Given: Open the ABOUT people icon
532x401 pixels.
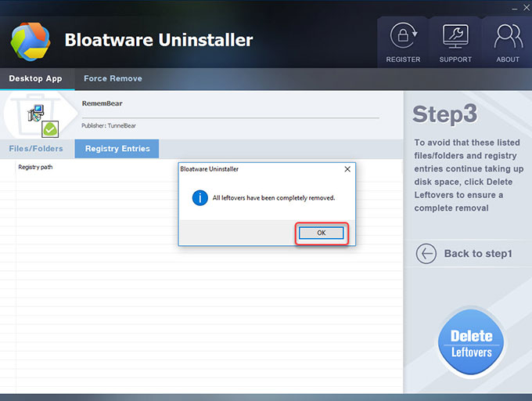Looking at the screenshot, I should (x=508, y=36).
